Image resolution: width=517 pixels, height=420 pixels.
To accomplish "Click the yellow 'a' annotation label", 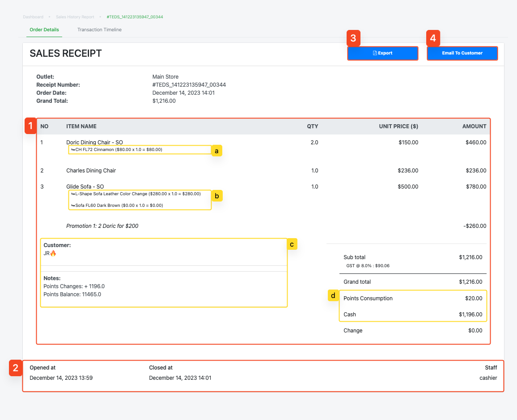I will [x=216, y=151].
